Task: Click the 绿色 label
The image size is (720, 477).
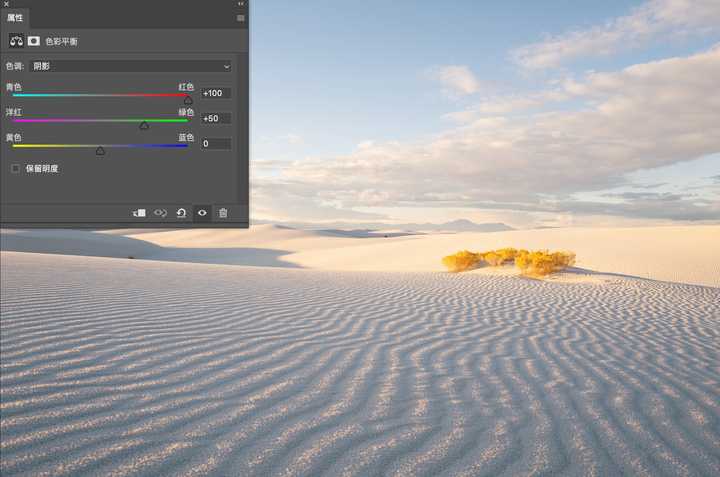Action: click(x=186, y=112)
